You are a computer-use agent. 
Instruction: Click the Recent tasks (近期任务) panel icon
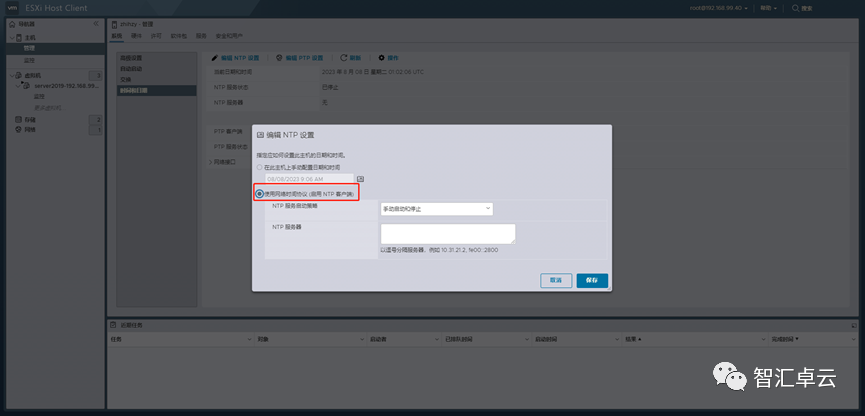[x=114, y=326]
